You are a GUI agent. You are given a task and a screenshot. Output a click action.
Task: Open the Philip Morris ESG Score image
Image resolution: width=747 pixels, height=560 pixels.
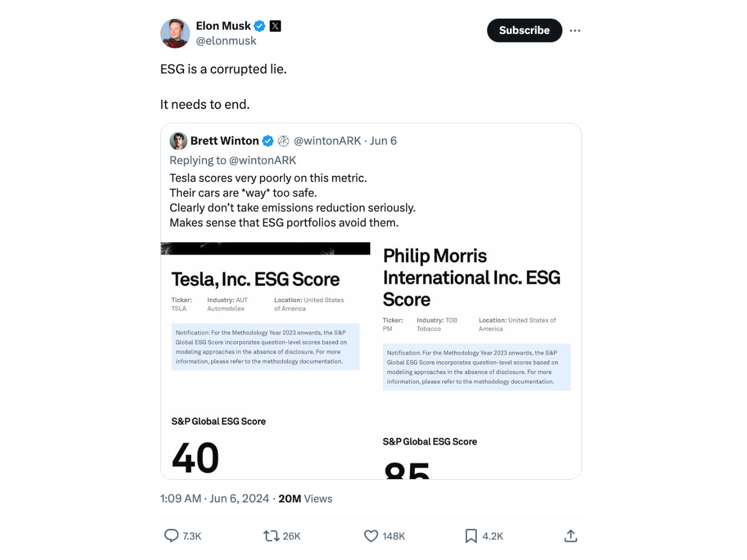point(477,360)
